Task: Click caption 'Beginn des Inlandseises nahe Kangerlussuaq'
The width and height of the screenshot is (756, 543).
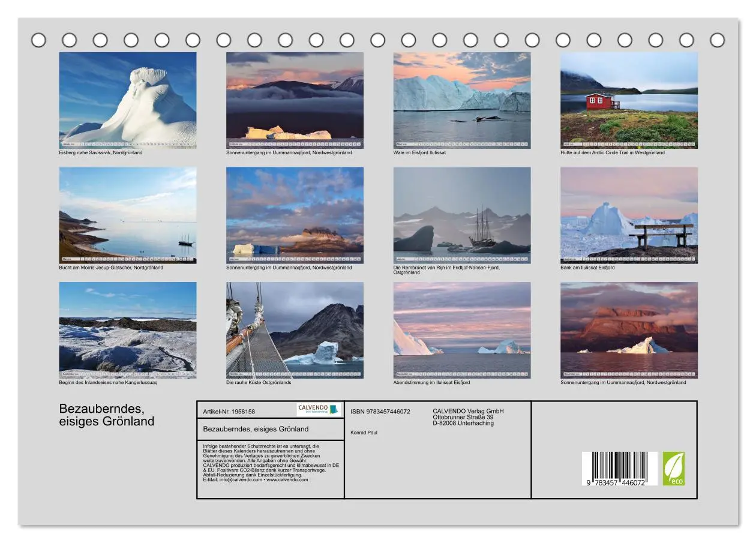Action: pos(108,382)
